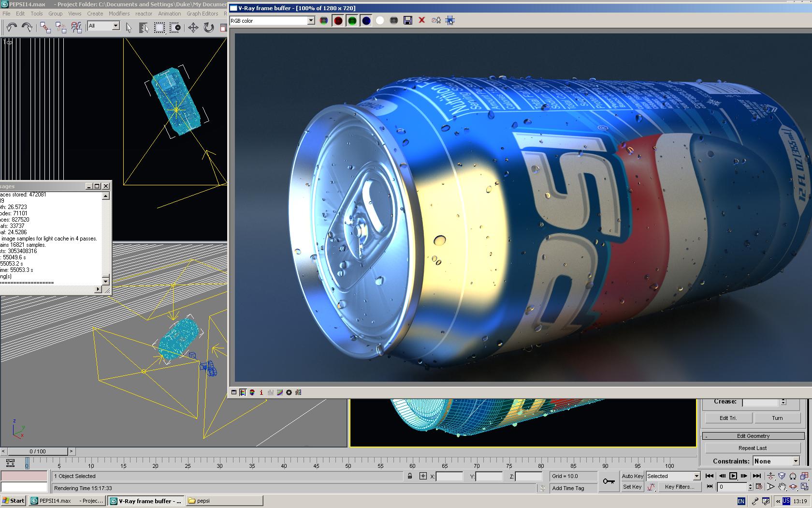
Task: Open Time Configuration clock icon
Action: click(x=759, y=487)
